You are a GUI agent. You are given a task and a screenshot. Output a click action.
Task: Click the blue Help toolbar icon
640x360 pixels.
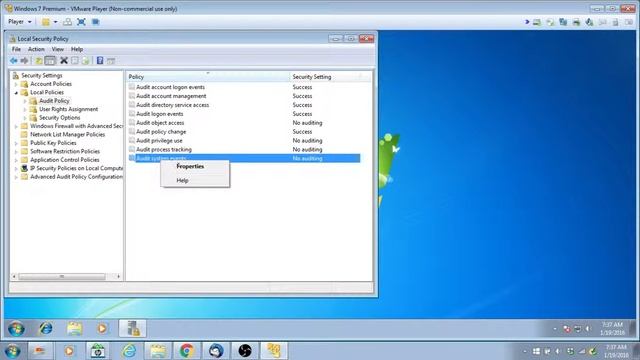pos(100,61)
